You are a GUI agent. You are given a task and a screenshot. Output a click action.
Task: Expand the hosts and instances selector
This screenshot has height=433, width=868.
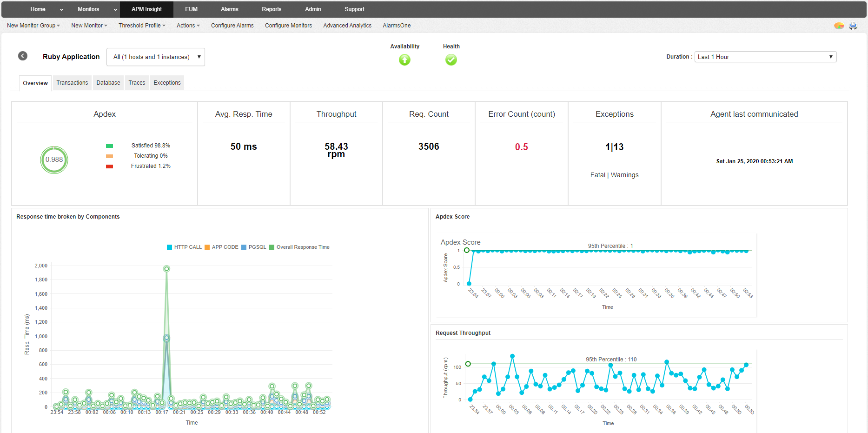click(155, 57)
